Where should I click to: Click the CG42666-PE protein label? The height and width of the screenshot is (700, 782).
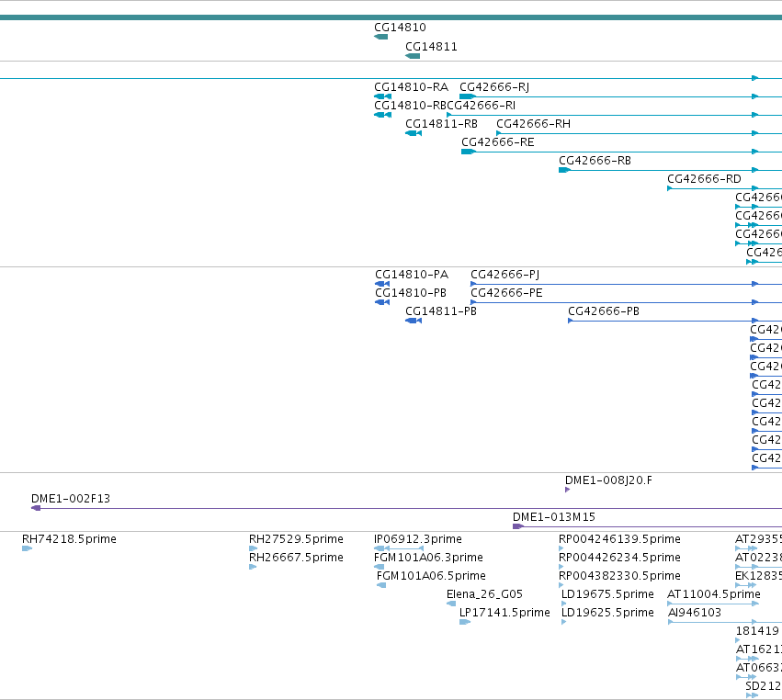pyautogui.click(x=506, y=293)
